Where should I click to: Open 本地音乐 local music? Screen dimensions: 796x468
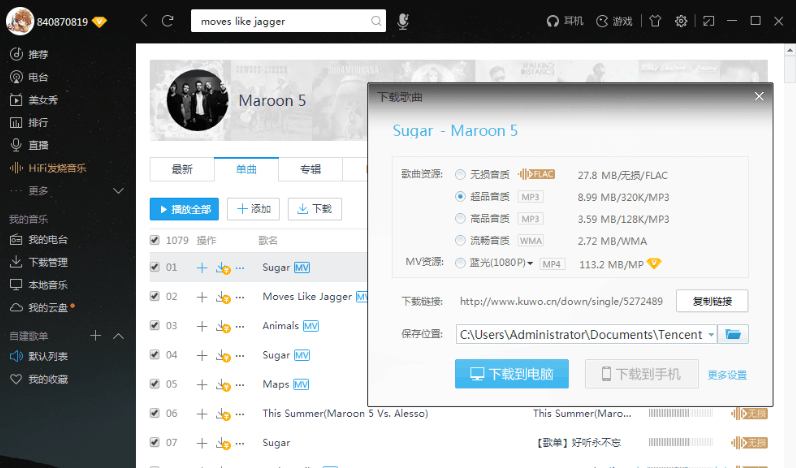[x=39, y=285]
